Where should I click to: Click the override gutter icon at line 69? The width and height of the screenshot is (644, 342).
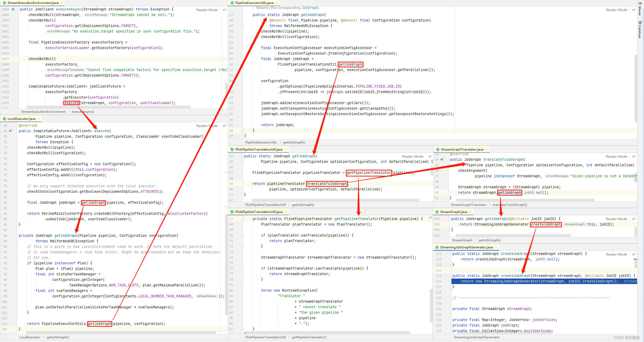tap(11, 131)
